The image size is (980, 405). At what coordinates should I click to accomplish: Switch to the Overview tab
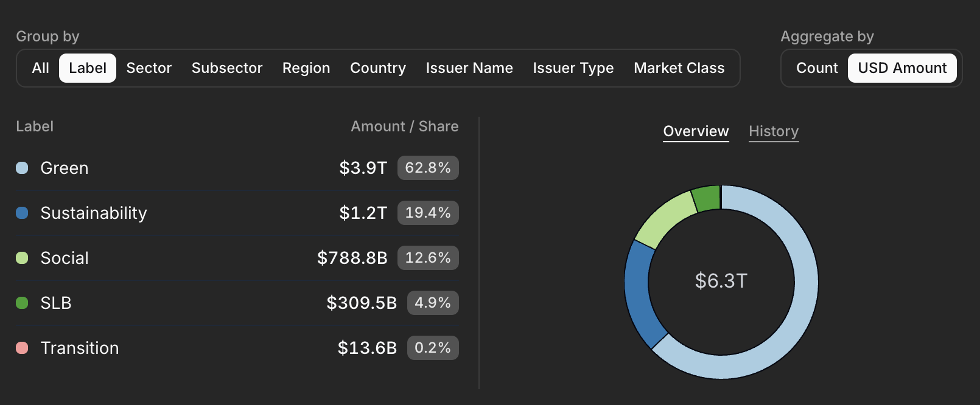696,131
